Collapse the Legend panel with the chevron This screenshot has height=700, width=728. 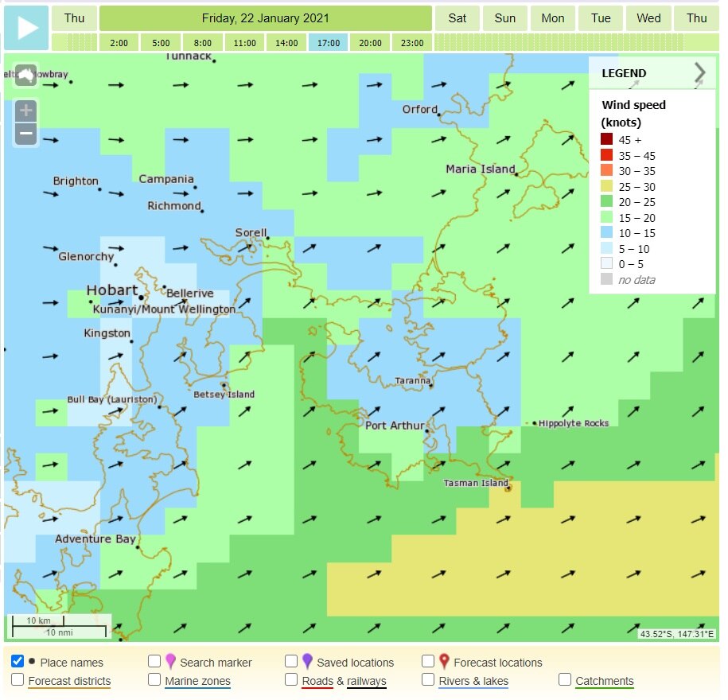tap(699, 72)
